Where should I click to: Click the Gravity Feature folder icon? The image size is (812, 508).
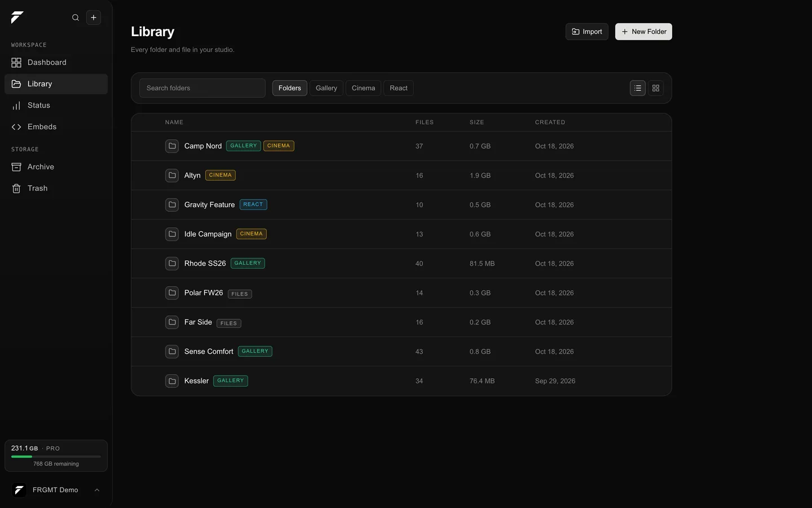point(172,205)
